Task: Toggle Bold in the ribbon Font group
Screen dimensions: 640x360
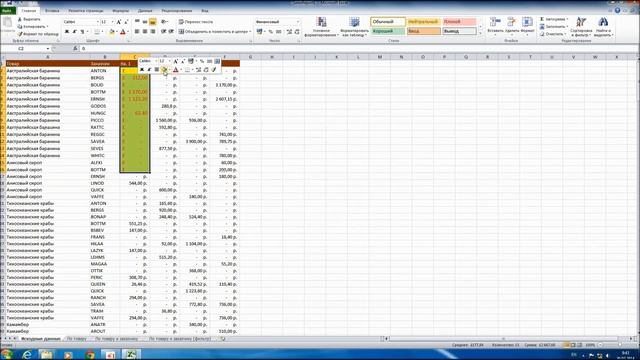Action: (x=67, y=32)
